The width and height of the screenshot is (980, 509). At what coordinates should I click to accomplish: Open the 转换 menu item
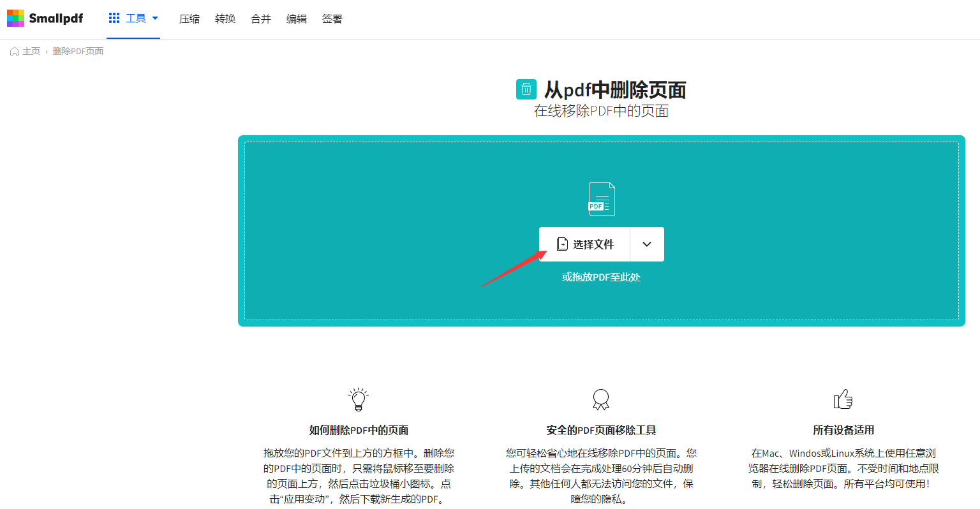[x=225, y=19]
